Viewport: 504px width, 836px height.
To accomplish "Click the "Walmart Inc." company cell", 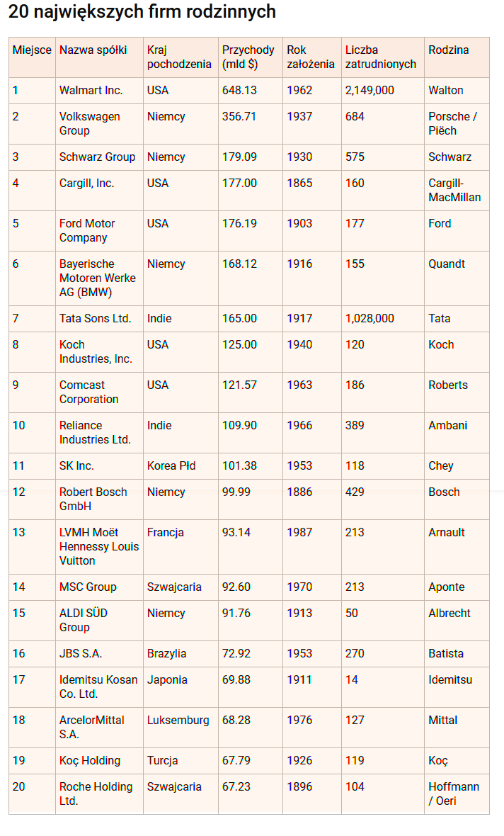I will (x=91, y=91).
